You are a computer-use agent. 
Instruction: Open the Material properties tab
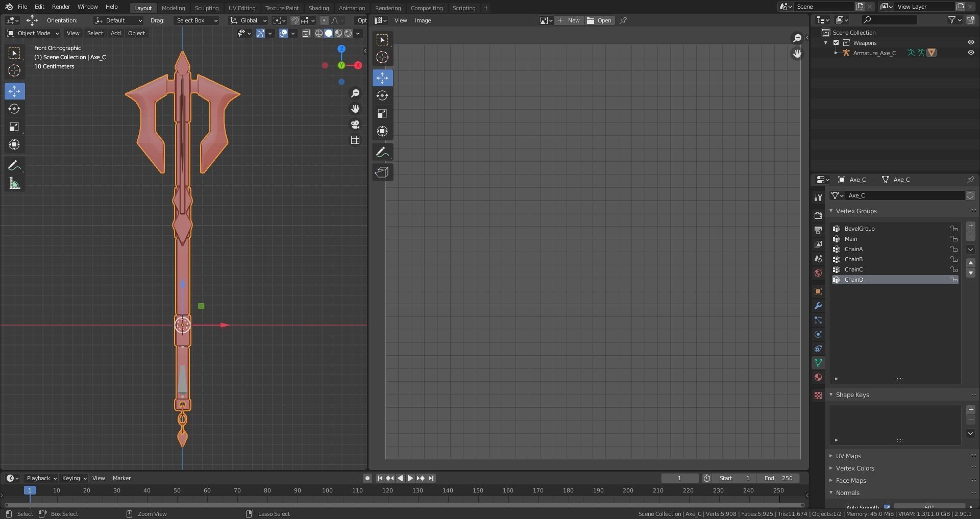click(x=818, y=377)
